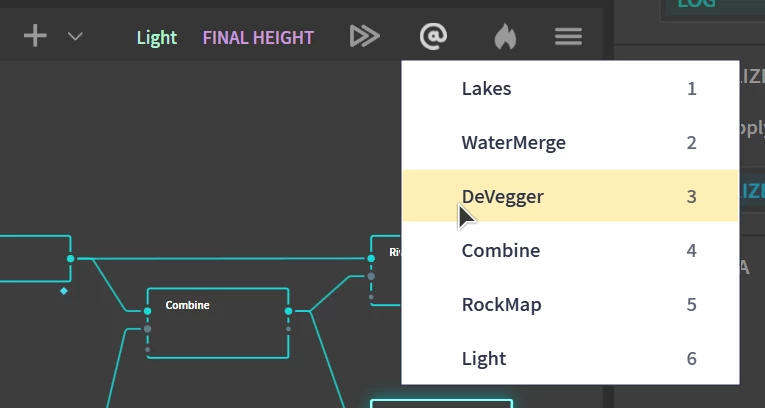Click the left node's output port
The height and width of the screenshot is (408, 765).
pyautogui.click(x=71, y=259)
